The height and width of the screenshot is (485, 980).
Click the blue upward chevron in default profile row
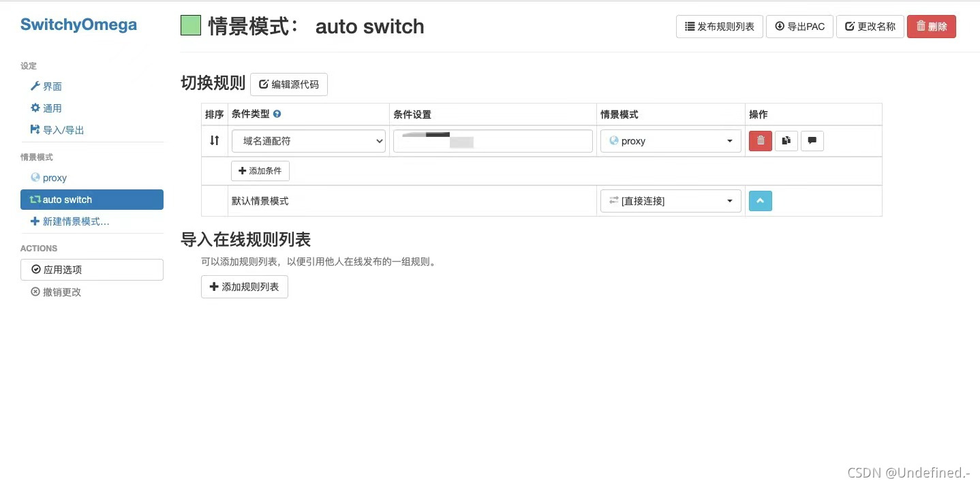click(x=761, y=201)
